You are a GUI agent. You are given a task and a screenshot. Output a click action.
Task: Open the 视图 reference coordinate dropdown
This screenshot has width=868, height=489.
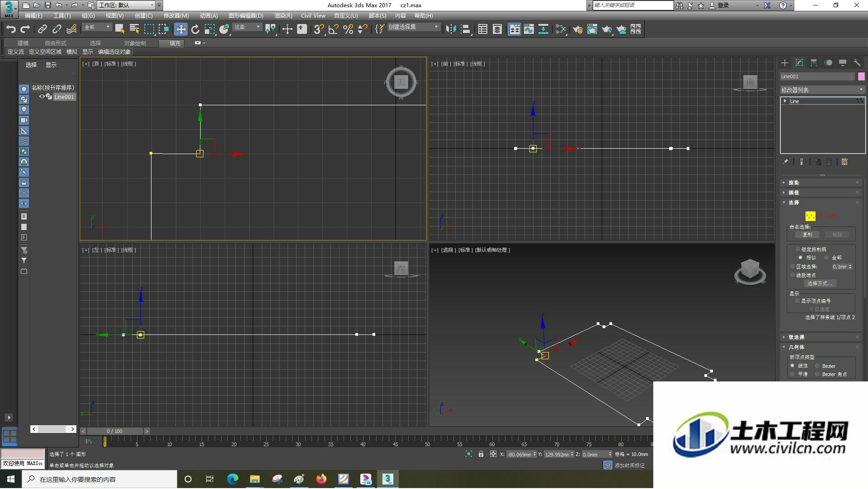click(x=247, y=28)
